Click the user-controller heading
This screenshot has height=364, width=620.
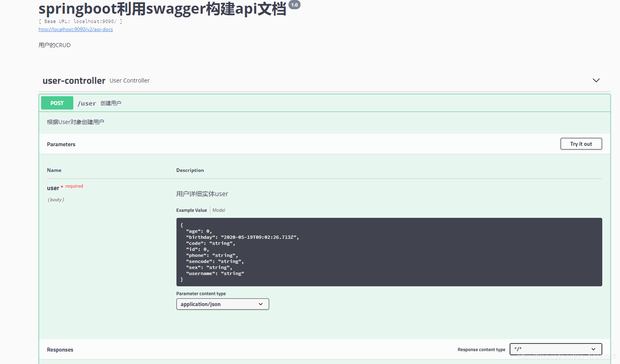74,81
